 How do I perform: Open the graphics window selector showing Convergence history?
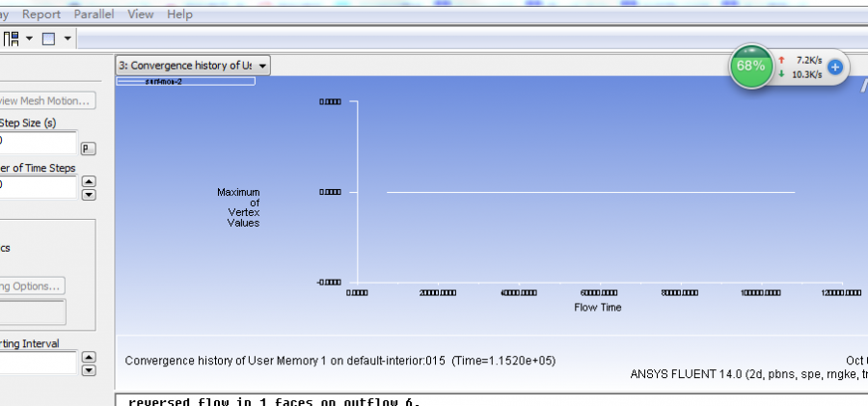[193, 66]
